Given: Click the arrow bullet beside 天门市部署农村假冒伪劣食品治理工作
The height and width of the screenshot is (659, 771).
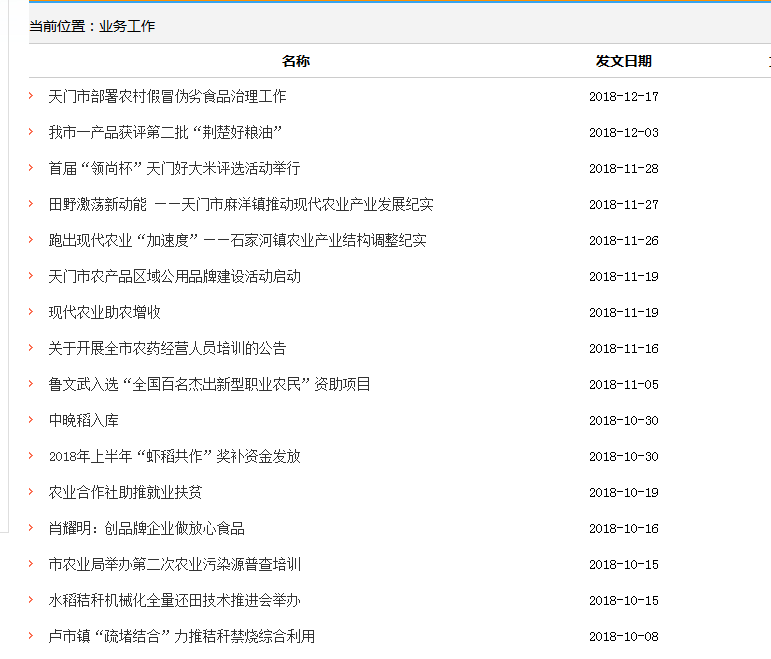Looking at the screenshot, I should pyautogui.click(x=31, y=96).
